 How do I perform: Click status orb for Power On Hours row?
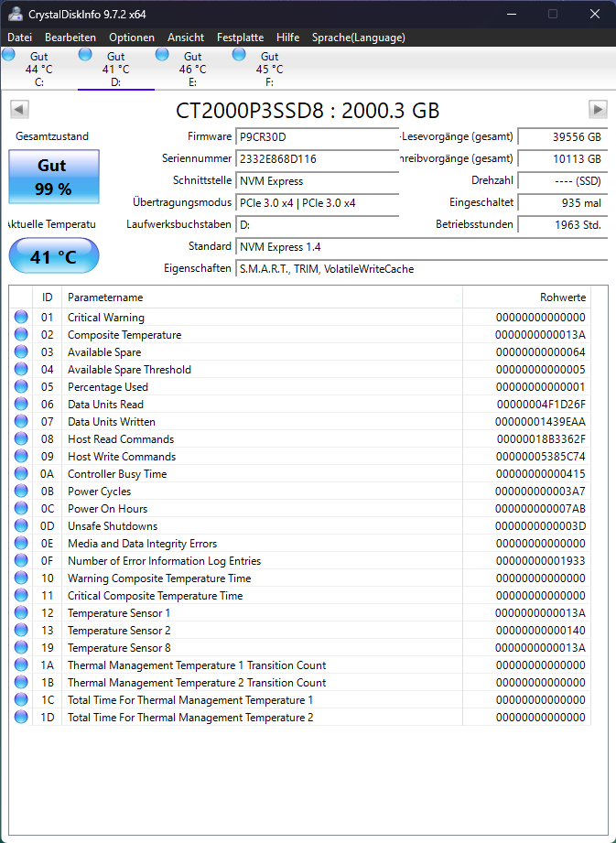point(21,509)
